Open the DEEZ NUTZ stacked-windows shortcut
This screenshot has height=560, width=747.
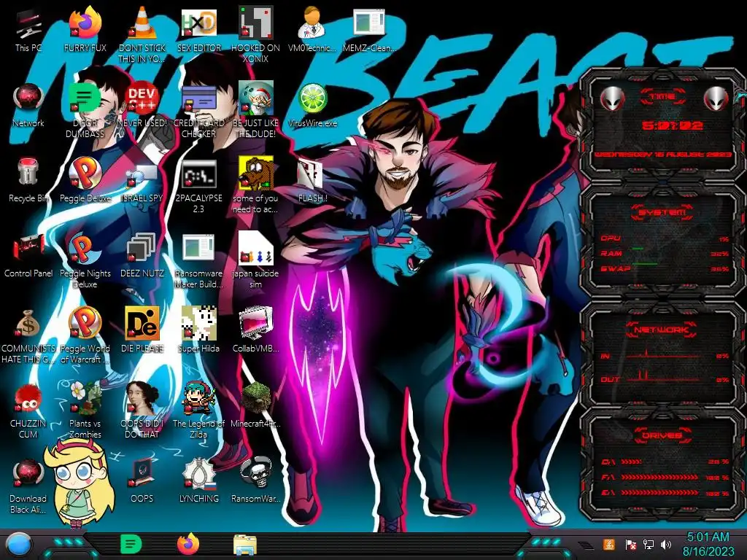pos(142,255)
